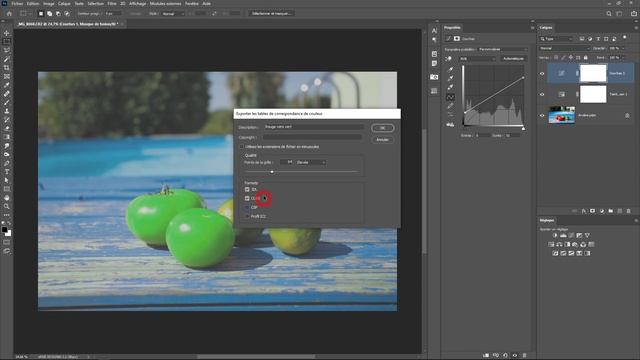Click the lock all layer icon
The image size is (640, 360).
coord(586,58)
